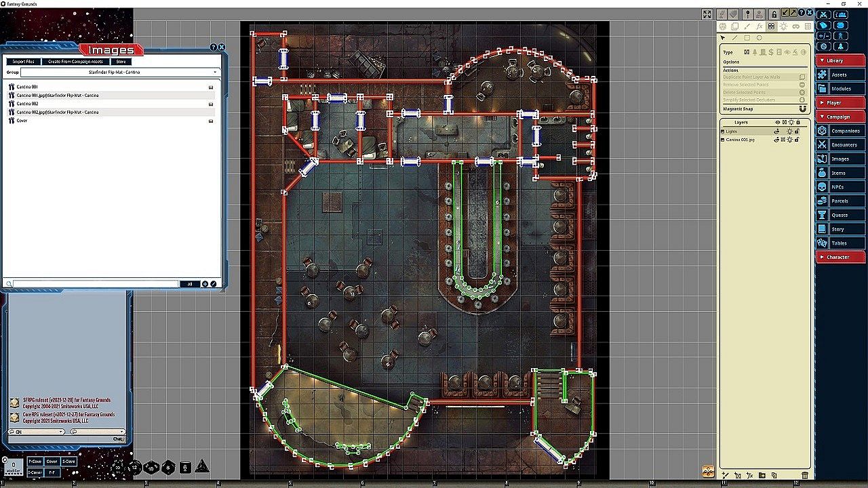
Task: Click the Chat button
Action: coord(118,439)
